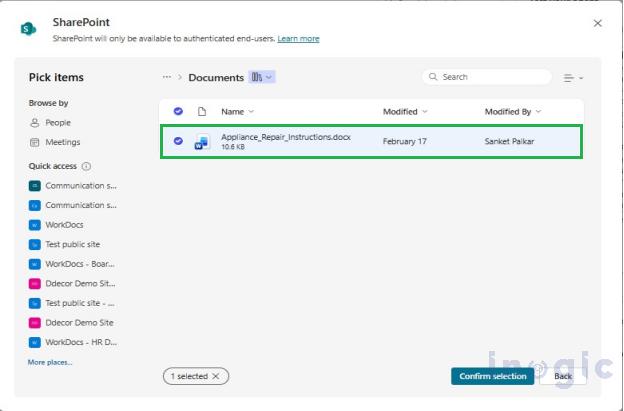Viewport: 624px width, 411px height.
Task: Click the People person icon
Action: pyautogui.click(x=35, y=123)
